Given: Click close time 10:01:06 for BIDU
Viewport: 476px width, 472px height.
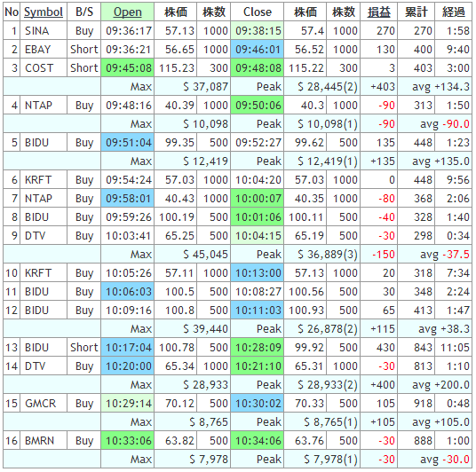Looking at the screenshot, I should (258, 217).
